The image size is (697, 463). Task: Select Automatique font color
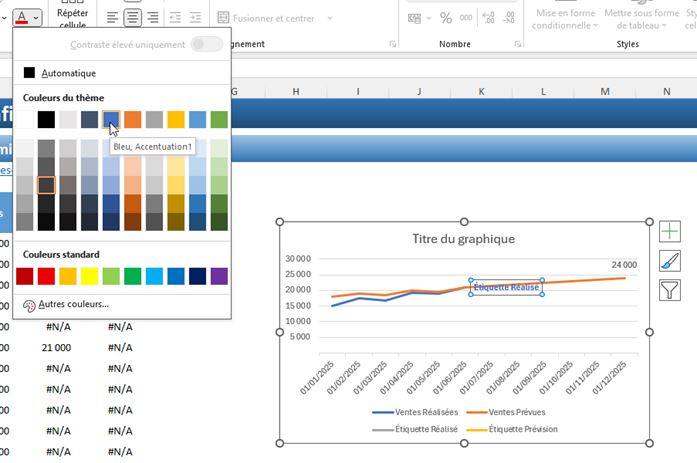tap(121, 73)
